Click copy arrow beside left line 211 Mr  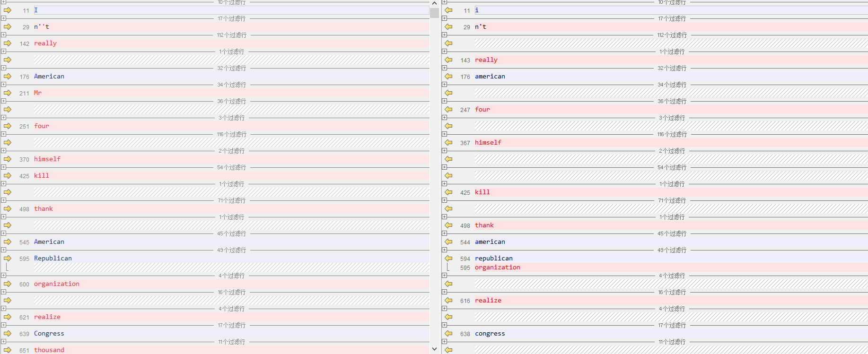click(x=8, y=93)
